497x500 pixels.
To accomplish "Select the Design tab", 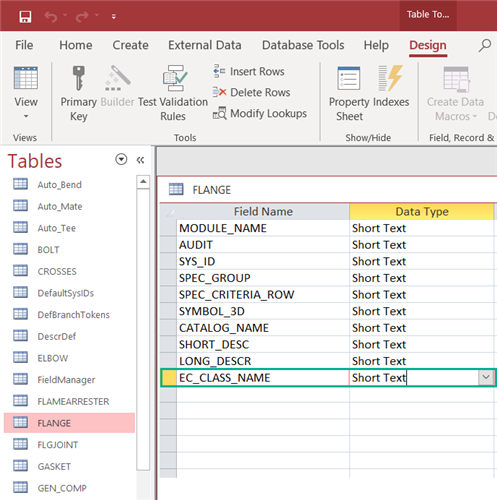I will tap(428, 46).
